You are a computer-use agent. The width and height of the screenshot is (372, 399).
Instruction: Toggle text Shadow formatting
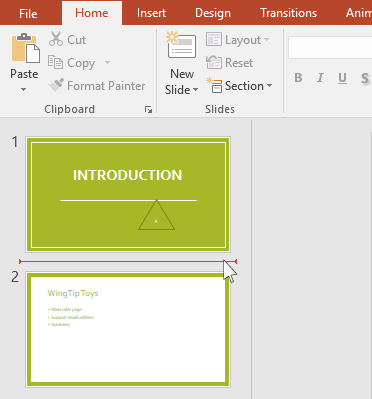[365, 78]
